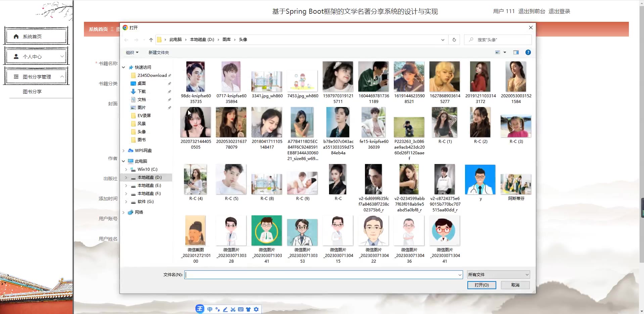This screenshot has height=314, width=644.
Task: Open 图书分享 sidebar submenu item
Action: click(32, 92)
